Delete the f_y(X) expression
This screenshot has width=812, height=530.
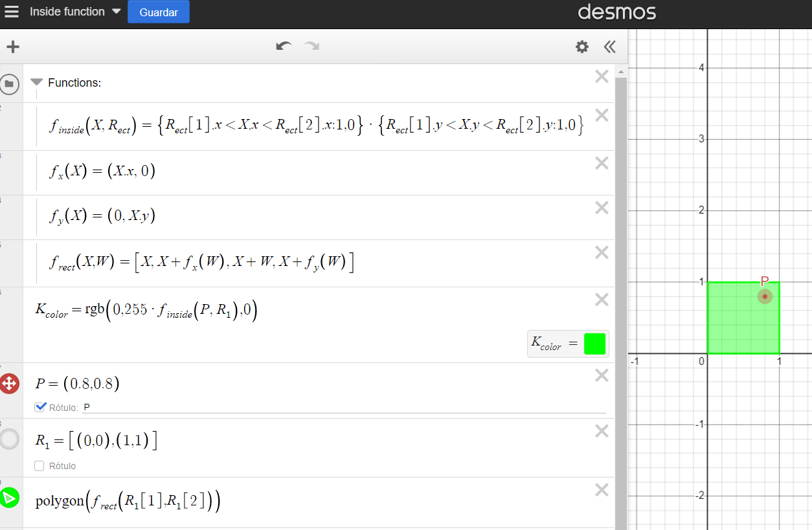[602, 208]
